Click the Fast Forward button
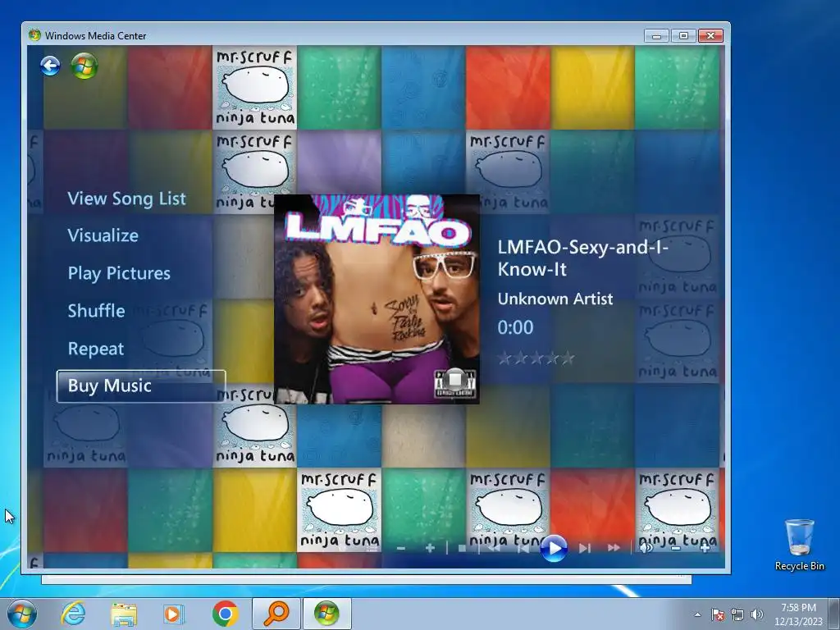This screenshot has width=840, height=630. point(614,548)
